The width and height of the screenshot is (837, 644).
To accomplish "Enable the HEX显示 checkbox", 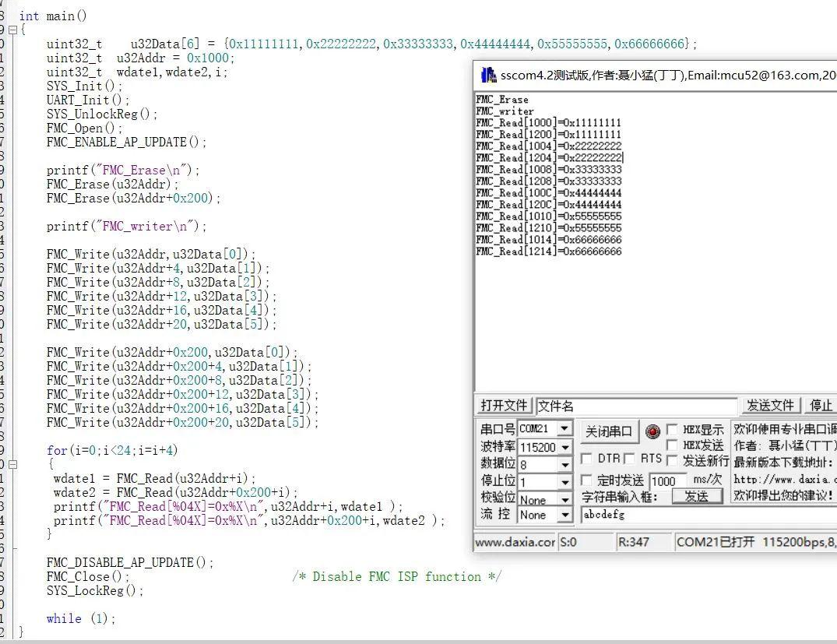I will coord(672,429).
